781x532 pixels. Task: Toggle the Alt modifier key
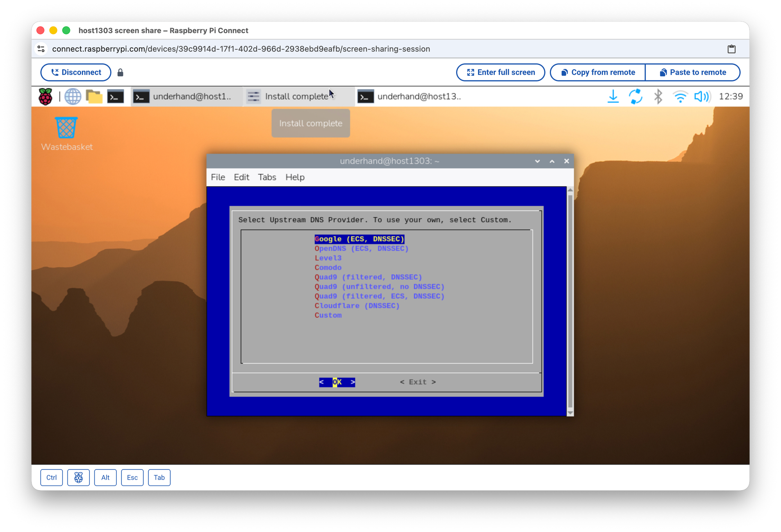105,477
